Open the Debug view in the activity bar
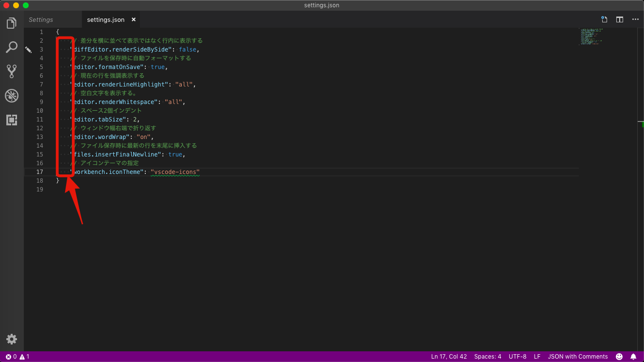Screen dimensions: 644x362 pyautogui.click(x=12, y=96)
